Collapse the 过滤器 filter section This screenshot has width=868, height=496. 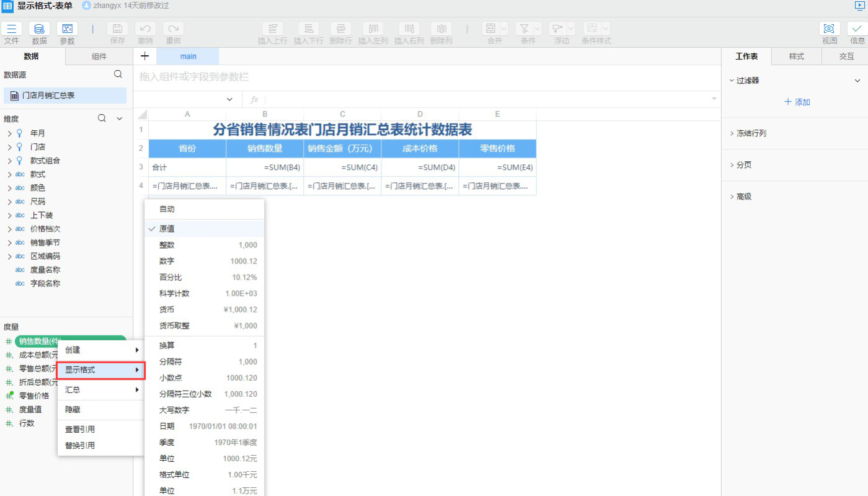pyautogui.click(x=857, y=79)
